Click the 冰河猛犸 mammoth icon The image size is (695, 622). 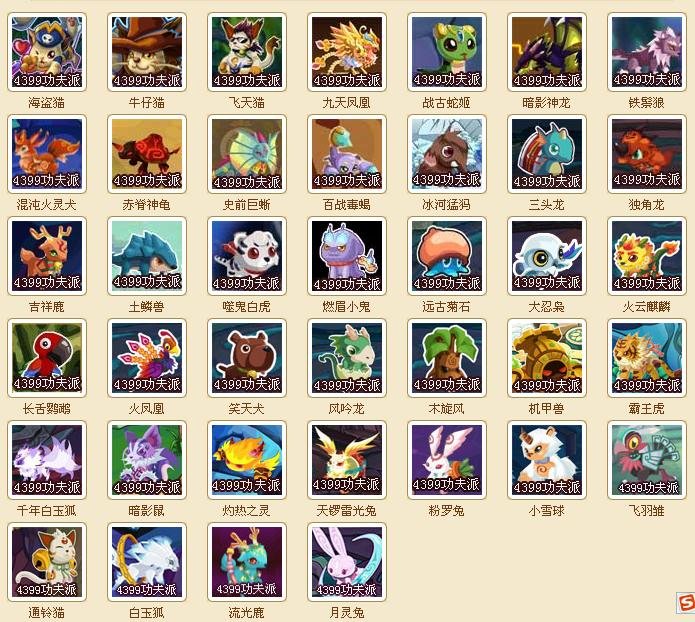447,154
